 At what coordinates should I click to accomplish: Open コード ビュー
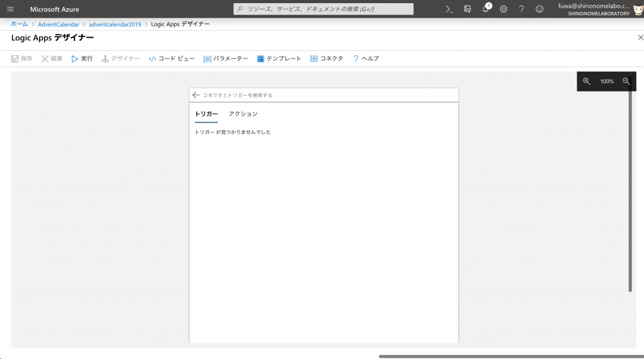click(x=172, y=58)
